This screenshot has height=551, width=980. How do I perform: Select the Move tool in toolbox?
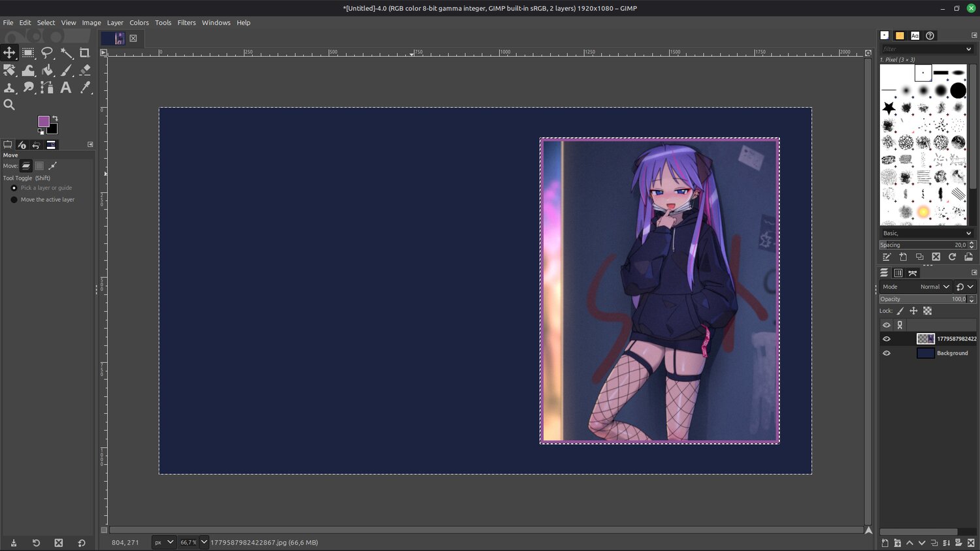coord(9,53)
